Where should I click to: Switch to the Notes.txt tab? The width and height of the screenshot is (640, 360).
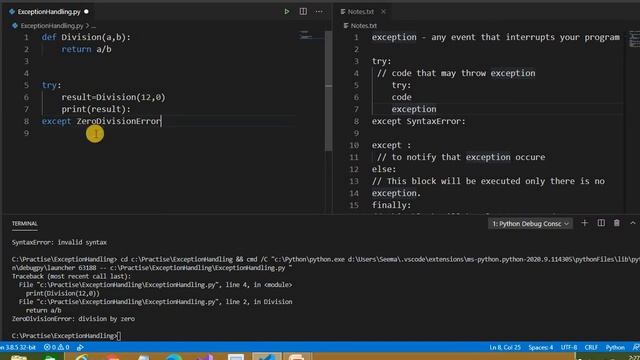coord(360,12)
